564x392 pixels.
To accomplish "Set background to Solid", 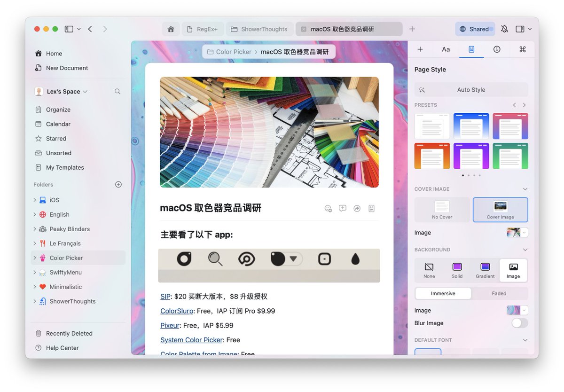I will (x=457, y=270).
